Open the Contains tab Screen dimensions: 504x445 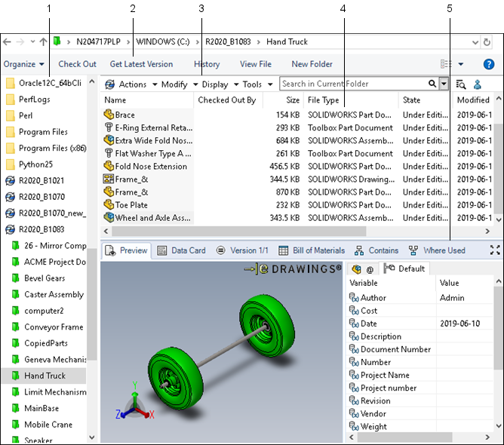(376, 250)
